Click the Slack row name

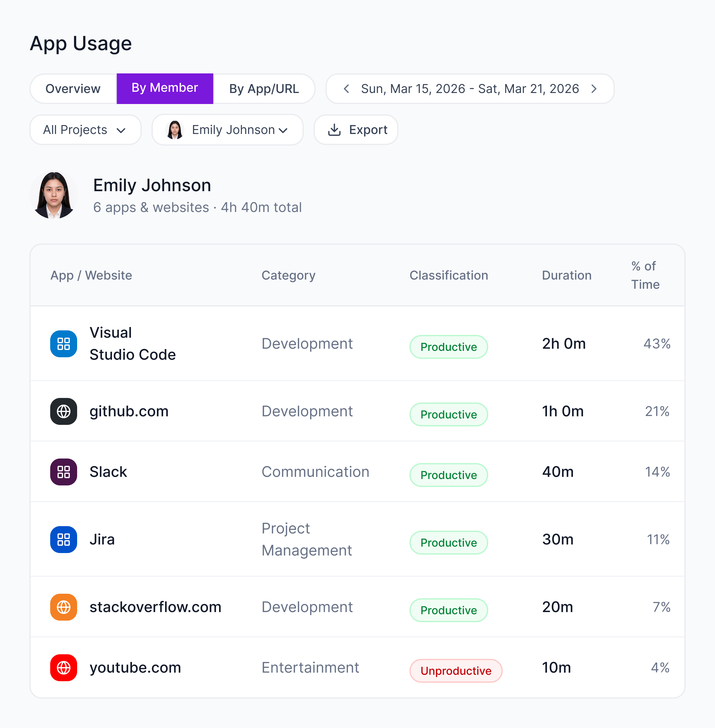click(108, 472)
